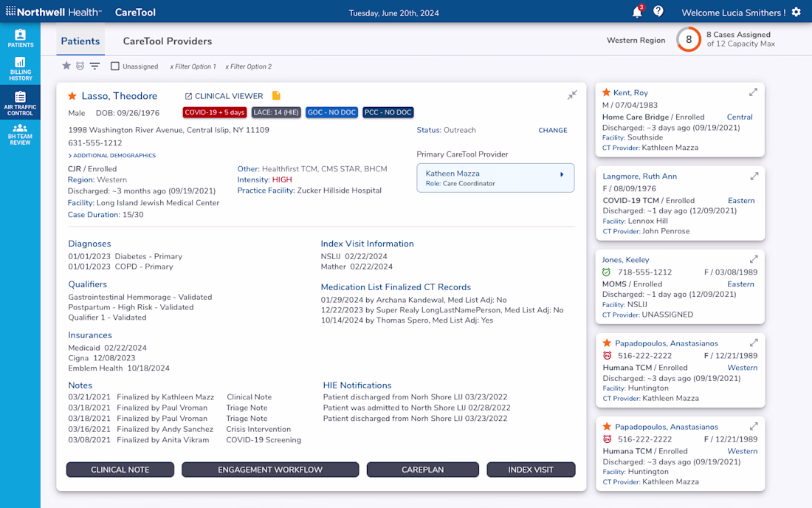The image size is (812, 508).
Task: Toggle favorite star for Lasso, Theodore
Action: [x=72, y=96]
